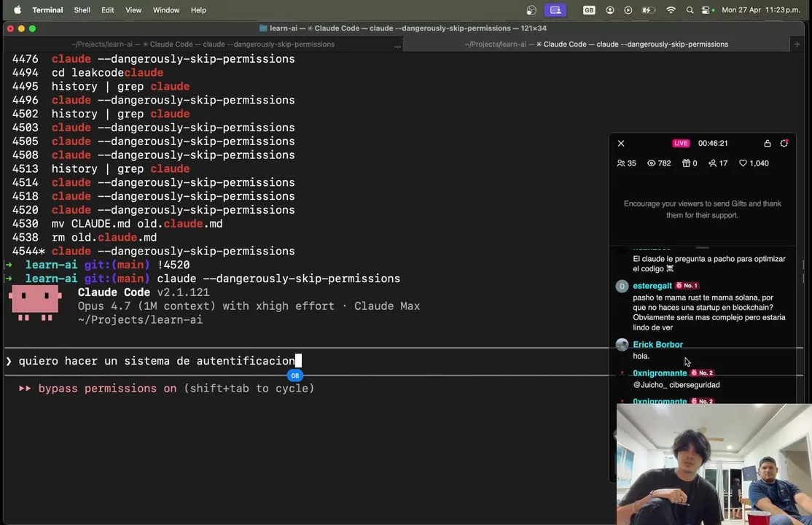The height and width of the screenshot is (525, 812).
Task: Click the 782 views eye icon
Action: pos(652,163)
